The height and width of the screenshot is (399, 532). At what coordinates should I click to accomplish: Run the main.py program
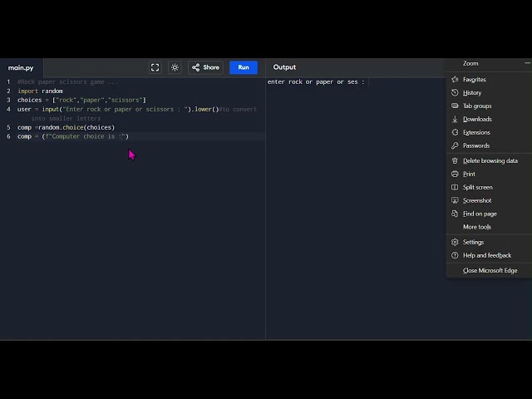coord(244,67)
